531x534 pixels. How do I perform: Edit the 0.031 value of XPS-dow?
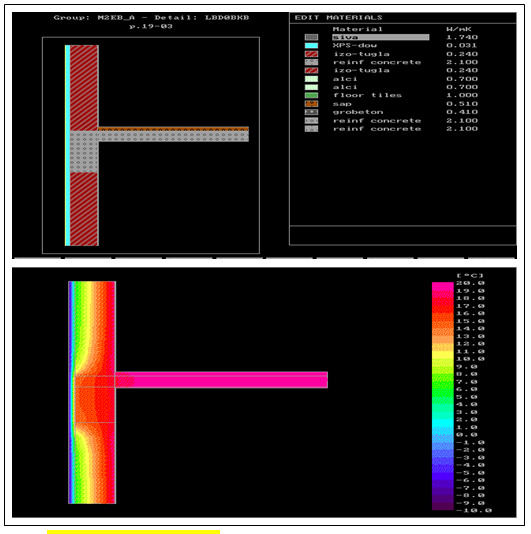point(462,46)
